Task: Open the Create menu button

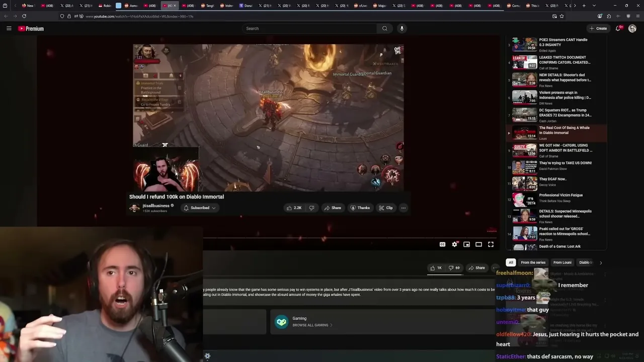Action: pyautogui.click(x=598, y=29)
